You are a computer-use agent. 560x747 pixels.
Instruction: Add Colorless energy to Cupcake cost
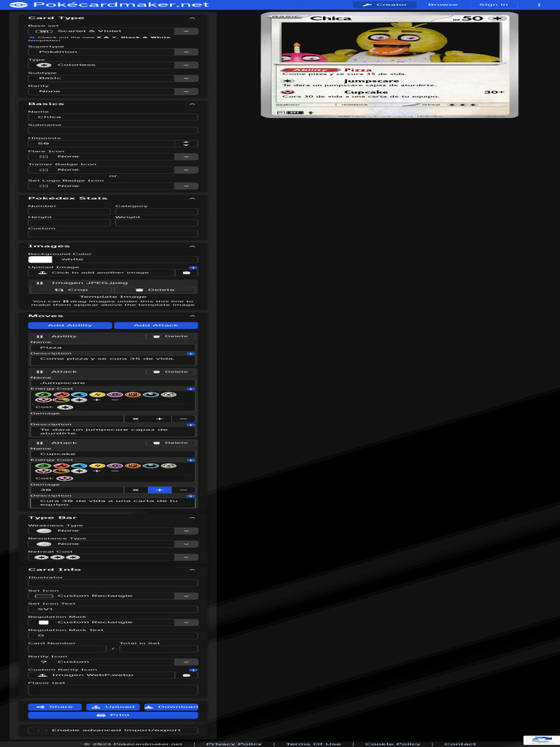[x=79, y=471]
